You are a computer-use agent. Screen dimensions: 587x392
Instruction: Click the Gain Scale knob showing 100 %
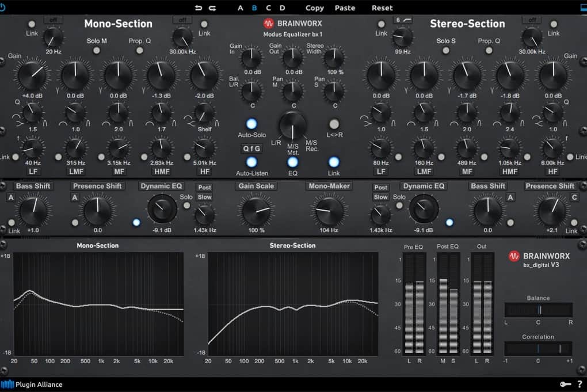(x=257, y=211)
